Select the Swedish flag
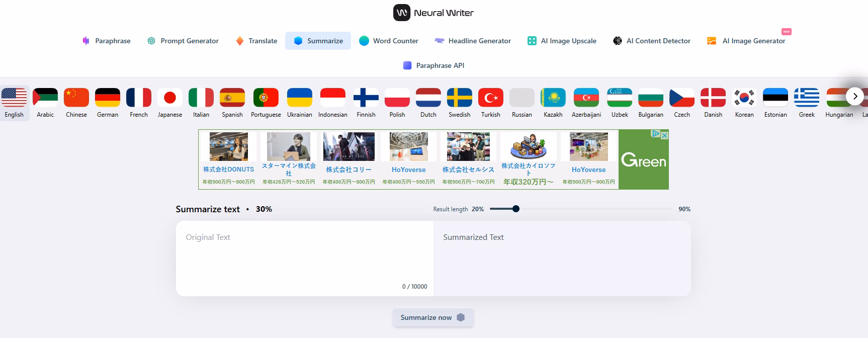The image size is (868, 338). click(460, 98)
